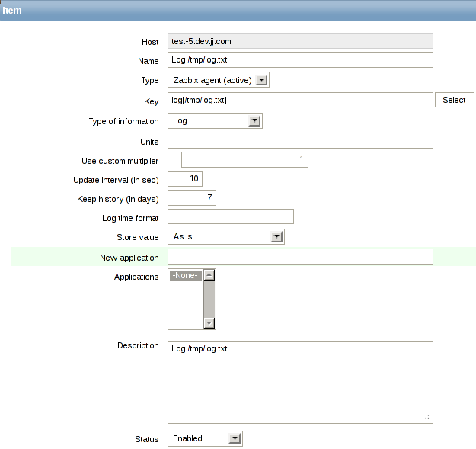Click the Key field containing log[/tmp/log.txt]

click(300, 100)
